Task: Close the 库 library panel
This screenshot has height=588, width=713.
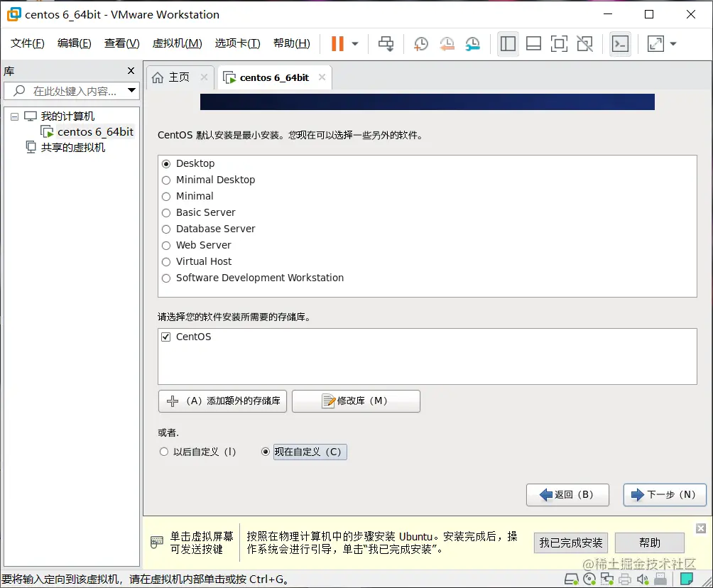Action: pos(131,70)
